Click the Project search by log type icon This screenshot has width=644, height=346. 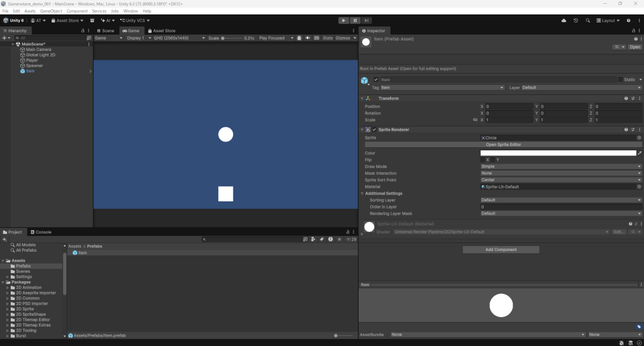(x=330, y=239)
